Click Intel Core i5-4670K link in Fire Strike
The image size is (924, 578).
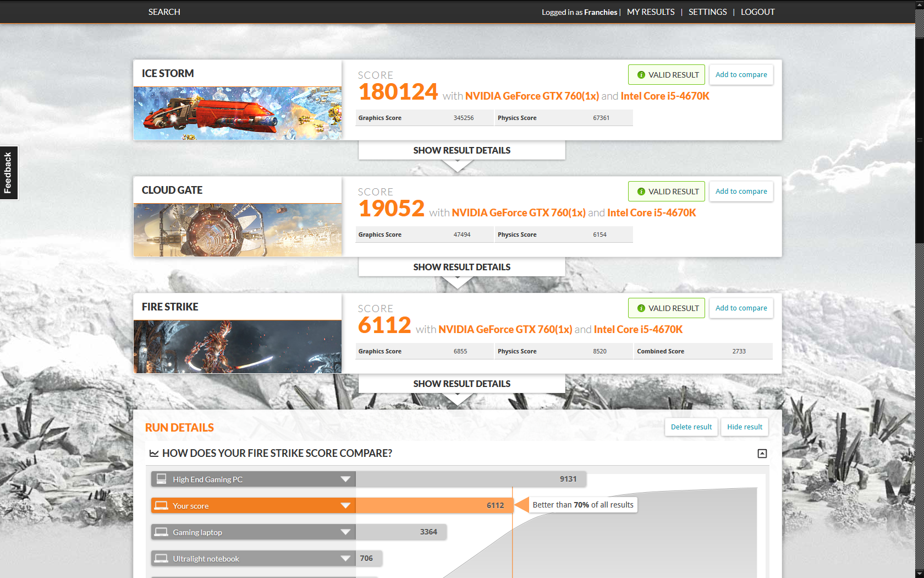(x=639, y=329)
